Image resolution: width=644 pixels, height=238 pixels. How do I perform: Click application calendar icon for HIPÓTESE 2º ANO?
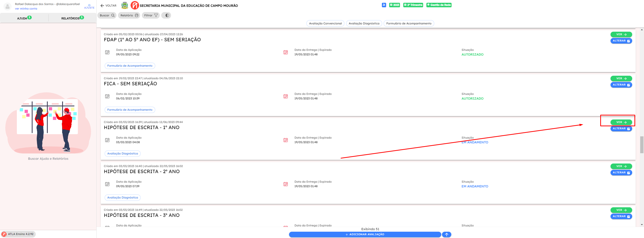[107, 184]
